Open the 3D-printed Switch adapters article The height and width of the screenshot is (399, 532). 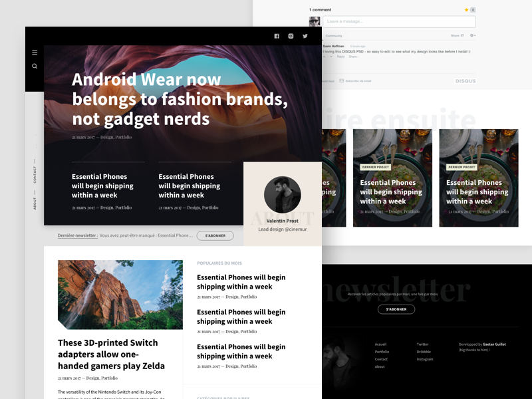pos(111,354)
